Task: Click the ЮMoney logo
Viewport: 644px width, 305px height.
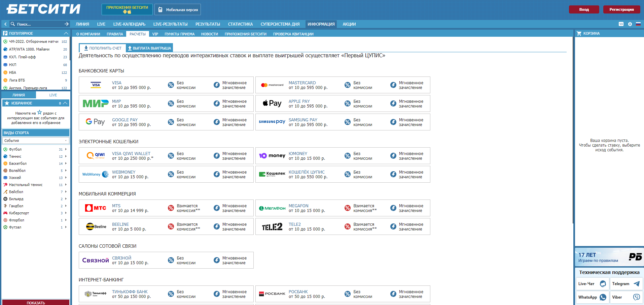Action: click(272, 156)
